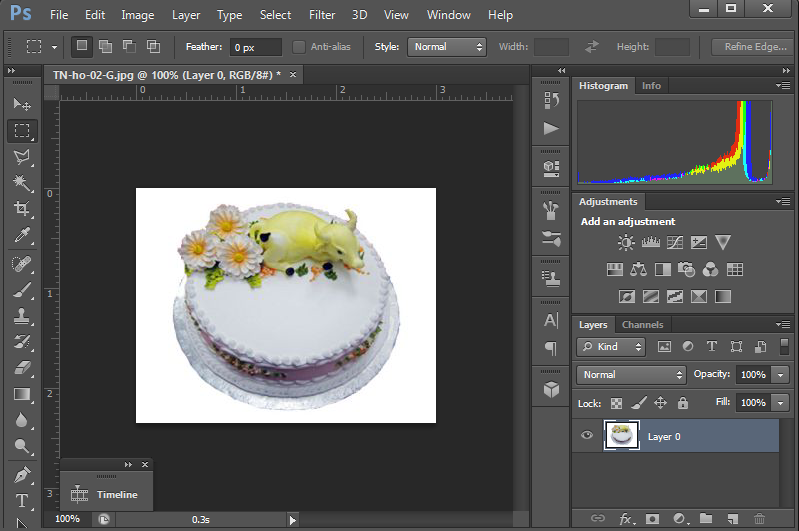This screenshot has width=799, height=531.
Task: Expand the Opacity slider dropdown arrow
Action: click(778, 375)
